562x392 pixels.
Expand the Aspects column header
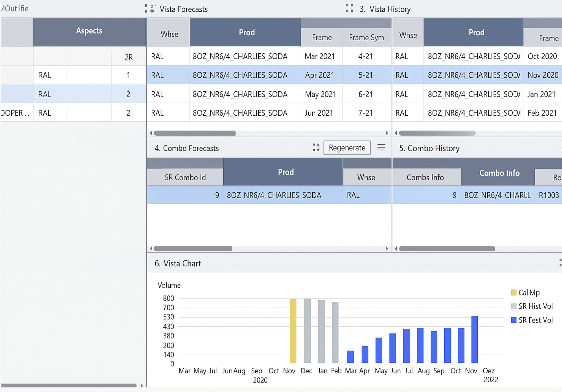[89, 31]
